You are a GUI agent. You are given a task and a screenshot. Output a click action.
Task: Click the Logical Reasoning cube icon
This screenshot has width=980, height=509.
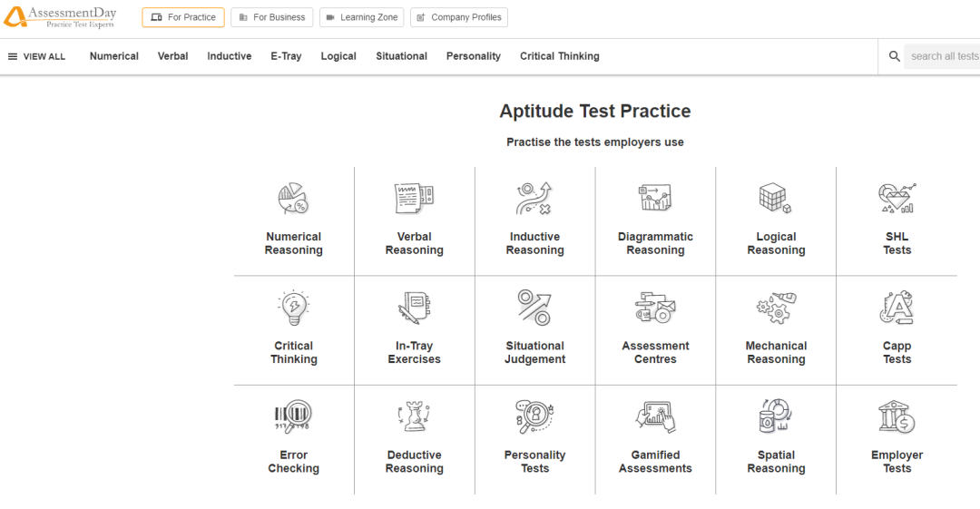click(776, 198)
